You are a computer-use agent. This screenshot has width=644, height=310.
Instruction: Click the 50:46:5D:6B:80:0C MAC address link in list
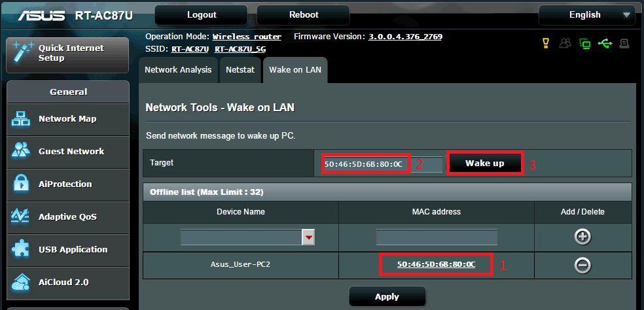[x=436, y=264]
